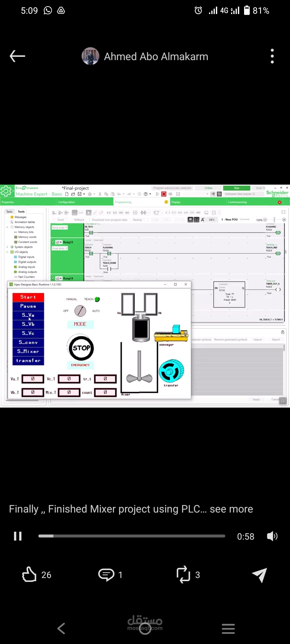Pause the video playback

tap(18, 536)
